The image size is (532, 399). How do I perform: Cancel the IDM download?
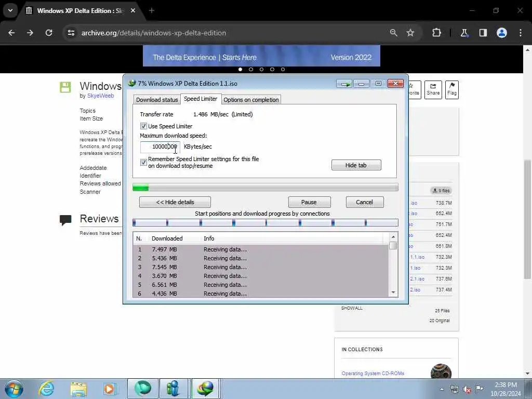click(364, 202)
